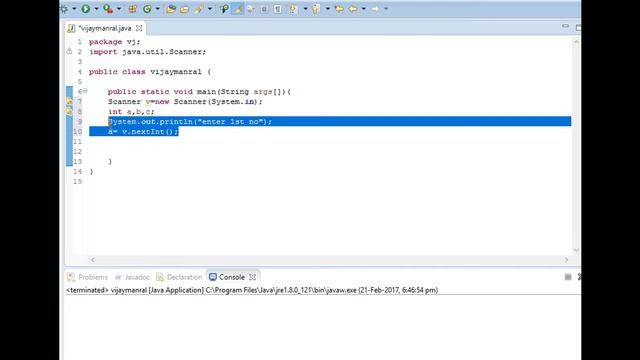This screenshot has width=640, height=360.
Task: Click on 'int a,b,c;' line
Action: (131, 111)
